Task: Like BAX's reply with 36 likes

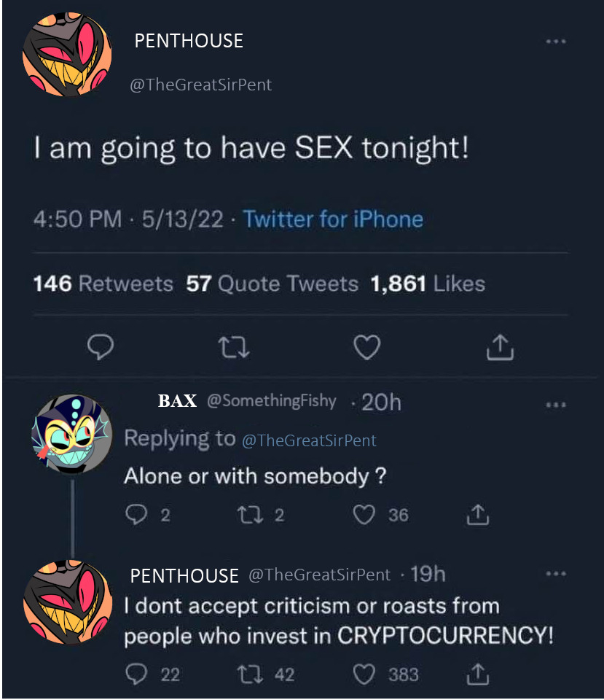Action: click(364, 516)
